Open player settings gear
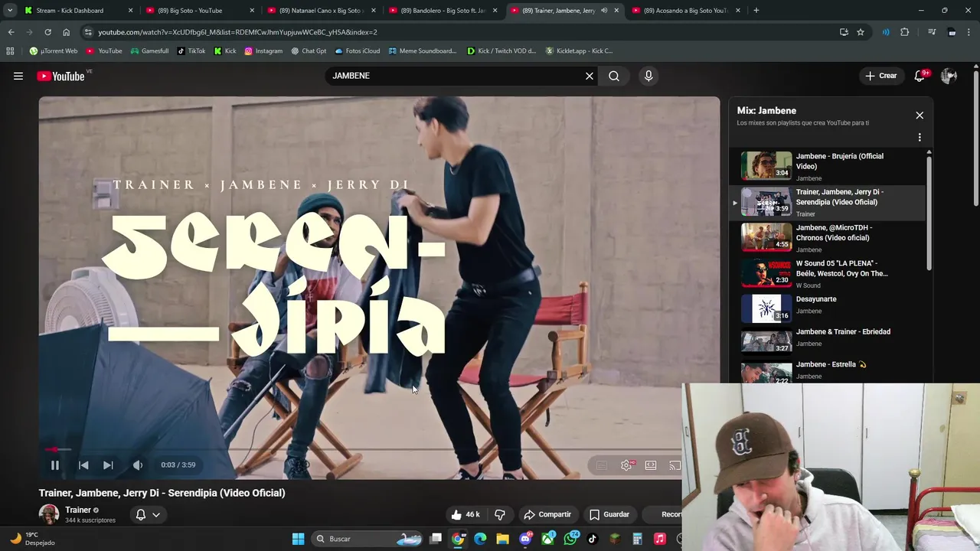Image resolution: width=980 pixels, height=551 pixels. (x=626, y=465)
